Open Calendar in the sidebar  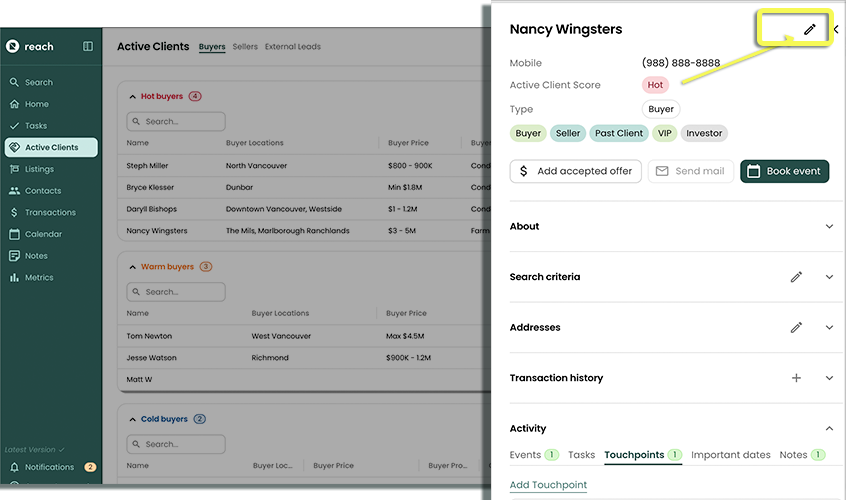(43, 234)
